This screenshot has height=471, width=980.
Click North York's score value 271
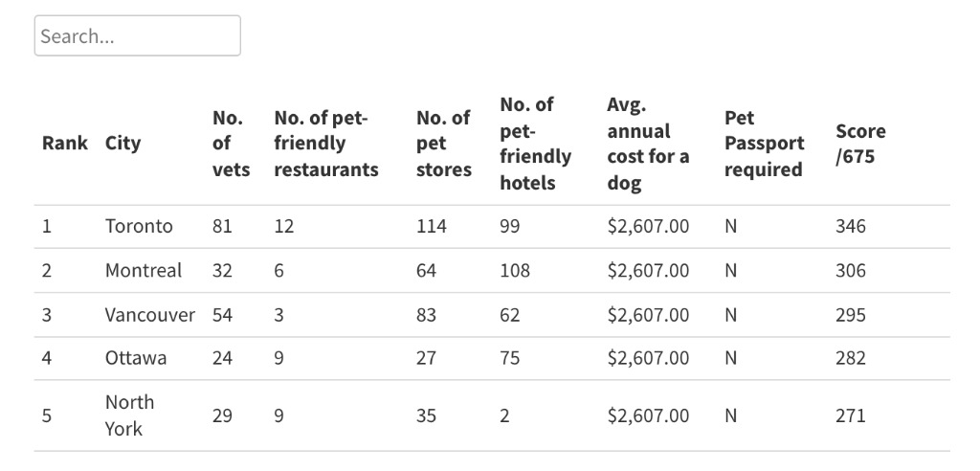coord(850,415)
